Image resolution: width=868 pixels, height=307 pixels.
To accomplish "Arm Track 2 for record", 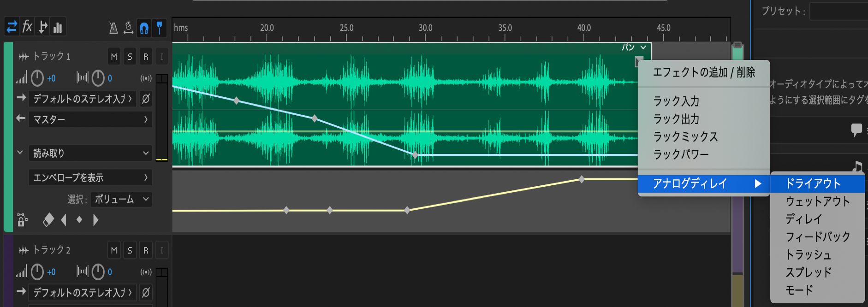I will click(x=145, y=250).
